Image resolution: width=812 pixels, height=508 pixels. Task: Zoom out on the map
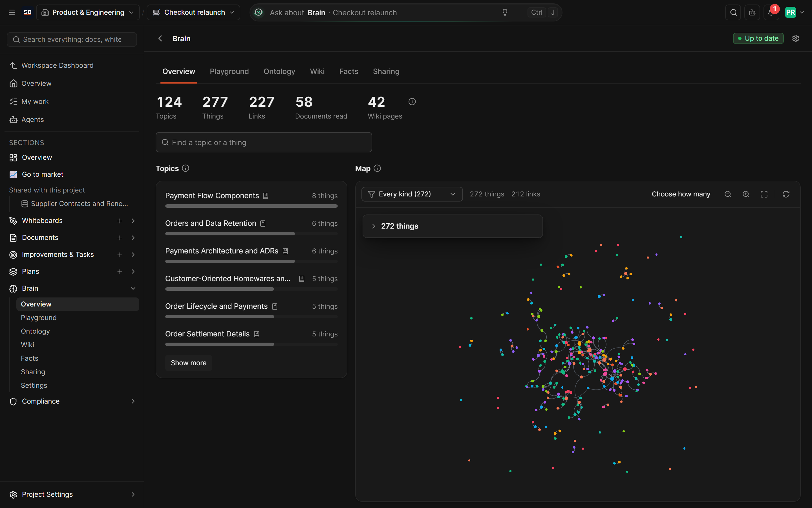(x=728, y=194)
